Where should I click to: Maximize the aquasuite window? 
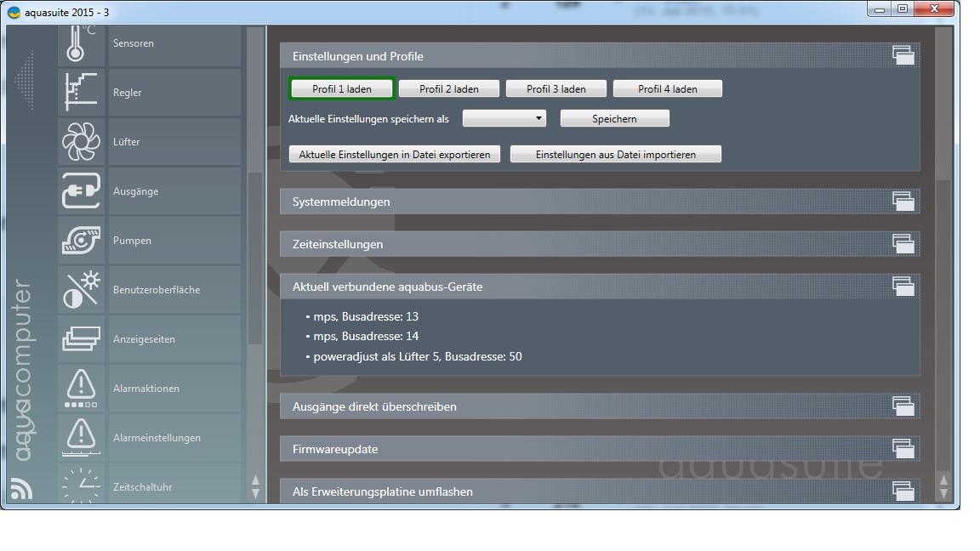pos(903,9)
